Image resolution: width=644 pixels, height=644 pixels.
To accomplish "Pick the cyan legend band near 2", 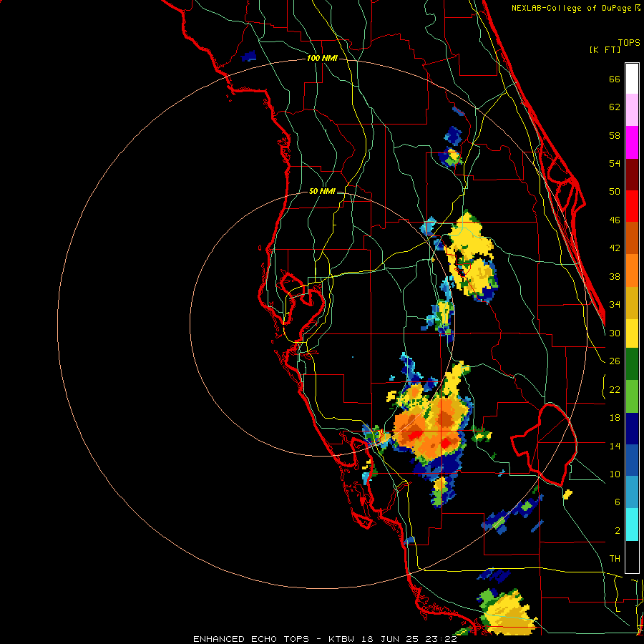I will (x=632, y=525).
